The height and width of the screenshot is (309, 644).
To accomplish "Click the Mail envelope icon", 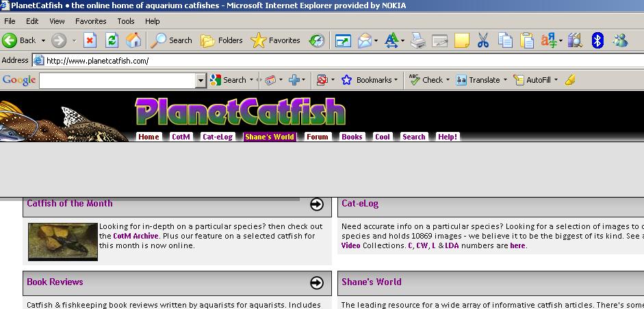I will [364, 40].
